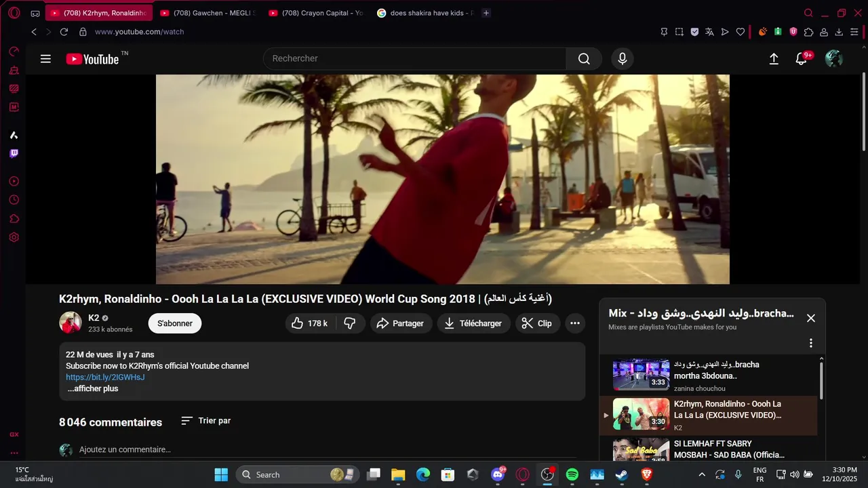
Task: Start voice search with microphone
Action: [x=623, y=59]
